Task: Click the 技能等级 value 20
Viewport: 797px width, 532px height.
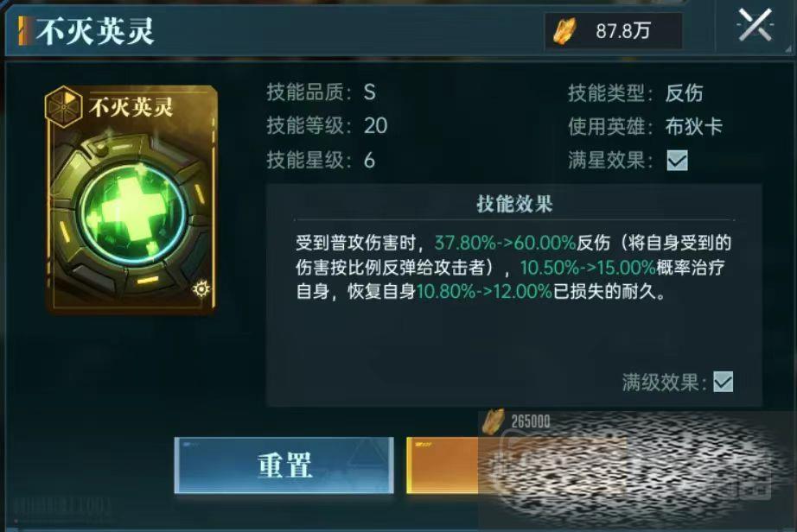Action: pyautogui.click(x=376, y=126)
